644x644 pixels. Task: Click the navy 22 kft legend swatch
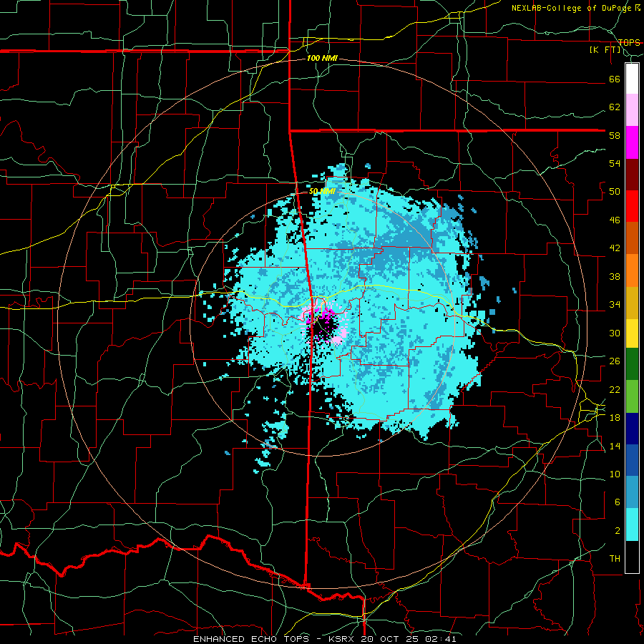coord(632,429)
